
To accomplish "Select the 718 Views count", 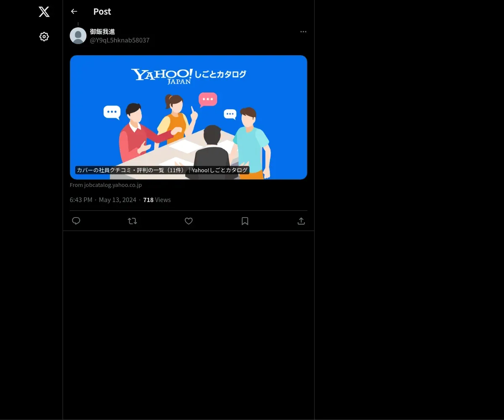I will point(157,200).
